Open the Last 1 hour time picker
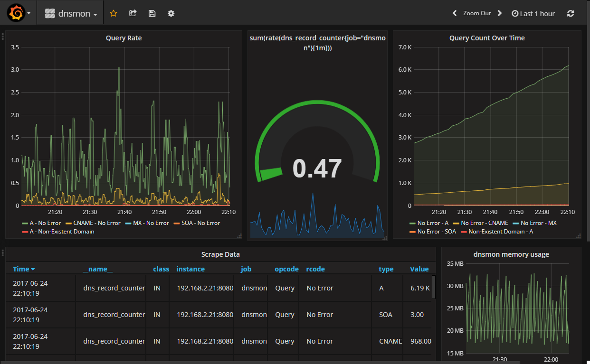 (533, 14)
